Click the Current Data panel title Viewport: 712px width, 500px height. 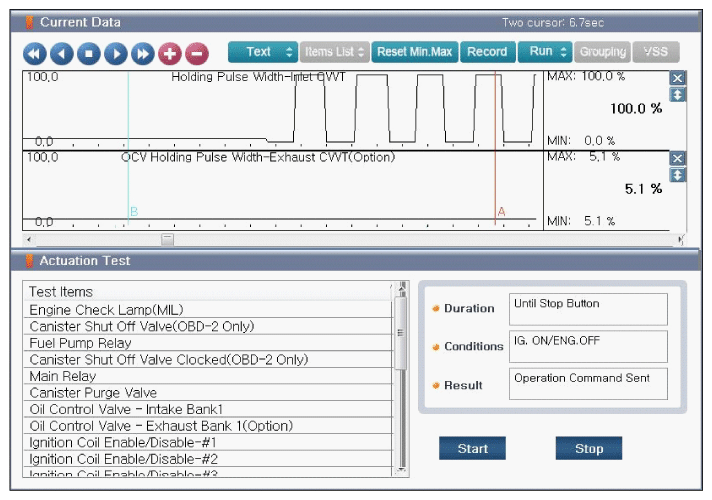coord(80,22)
